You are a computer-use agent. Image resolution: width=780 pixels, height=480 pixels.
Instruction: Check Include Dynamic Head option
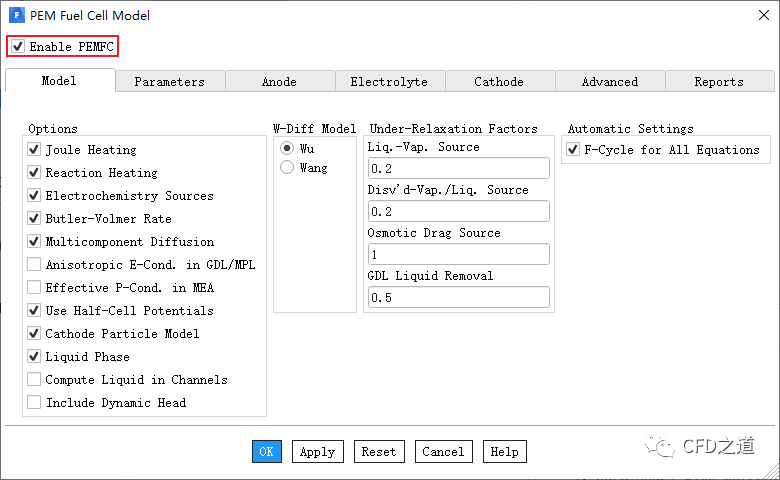click(34, 403)
